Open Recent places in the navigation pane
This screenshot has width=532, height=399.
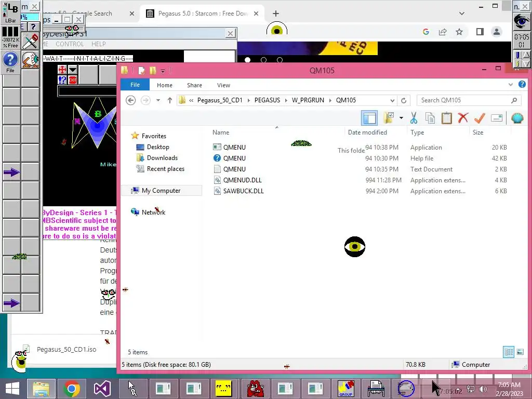pyautogui.click(x=166, y=169)
